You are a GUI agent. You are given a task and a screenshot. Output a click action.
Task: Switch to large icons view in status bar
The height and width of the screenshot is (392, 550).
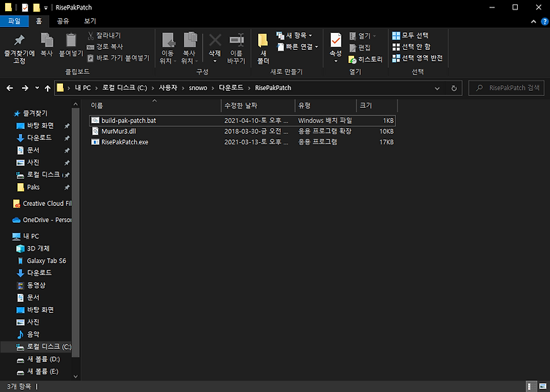[543, 386]
